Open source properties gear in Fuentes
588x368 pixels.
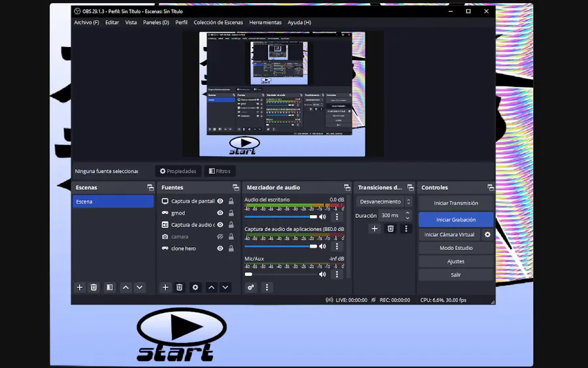point(195,288)
